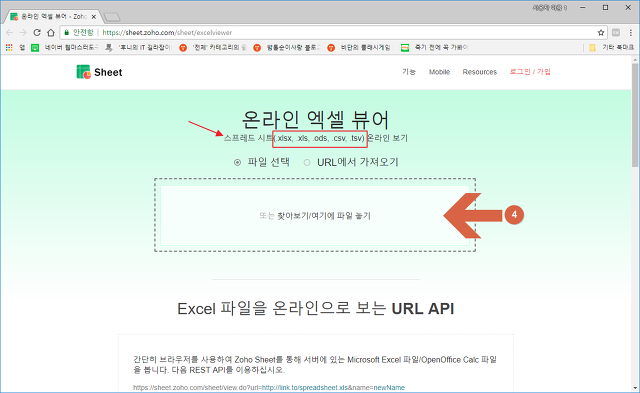Open the 네이버 bookmark
This screenshot has height=393, width=640.
65,48
